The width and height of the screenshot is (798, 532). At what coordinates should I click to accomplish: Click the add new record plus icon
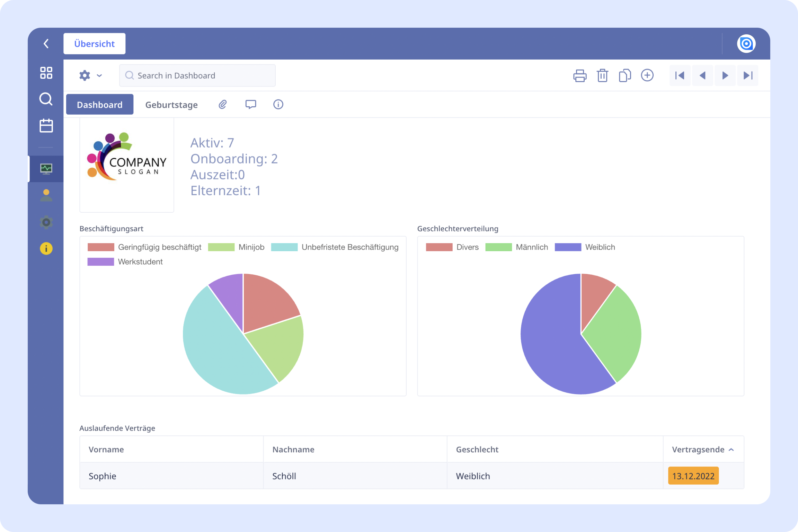tap(647, 75)
